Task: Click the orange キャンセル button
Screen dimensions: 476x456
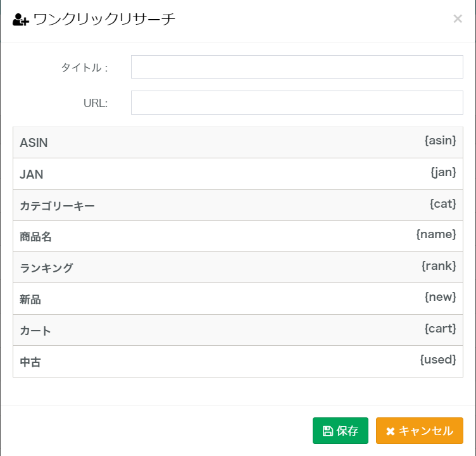Action: [x=419, y=431]
